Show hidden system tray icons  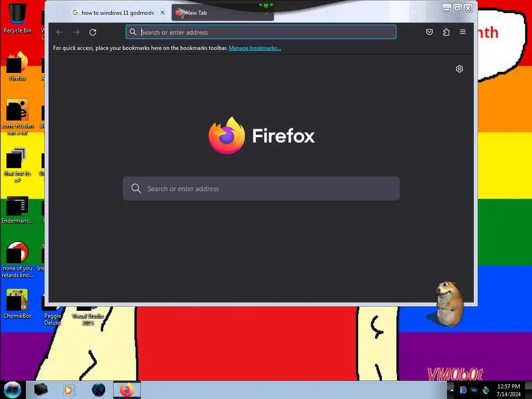(x=451, y=390)
